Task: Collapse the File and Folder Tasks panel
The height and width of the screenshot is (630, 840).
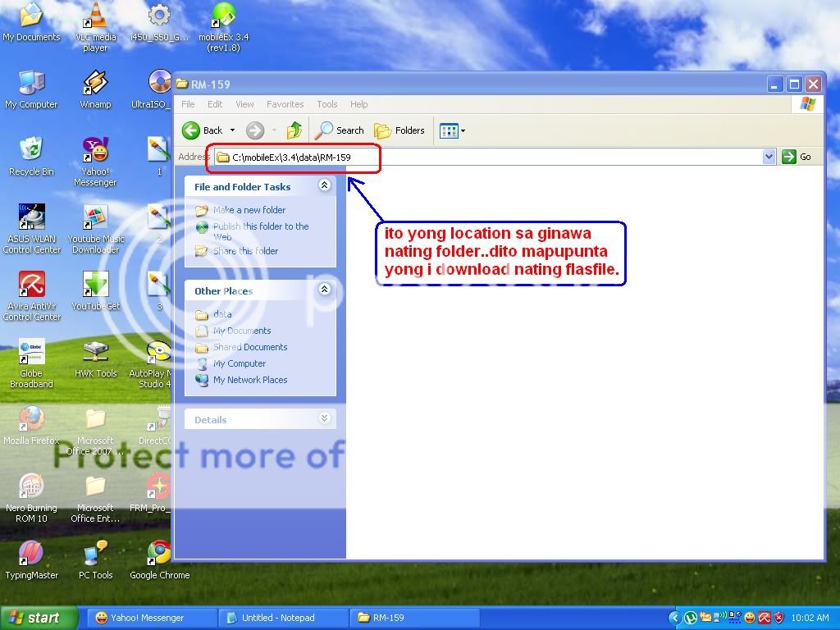Action: (x=324, y=186)
